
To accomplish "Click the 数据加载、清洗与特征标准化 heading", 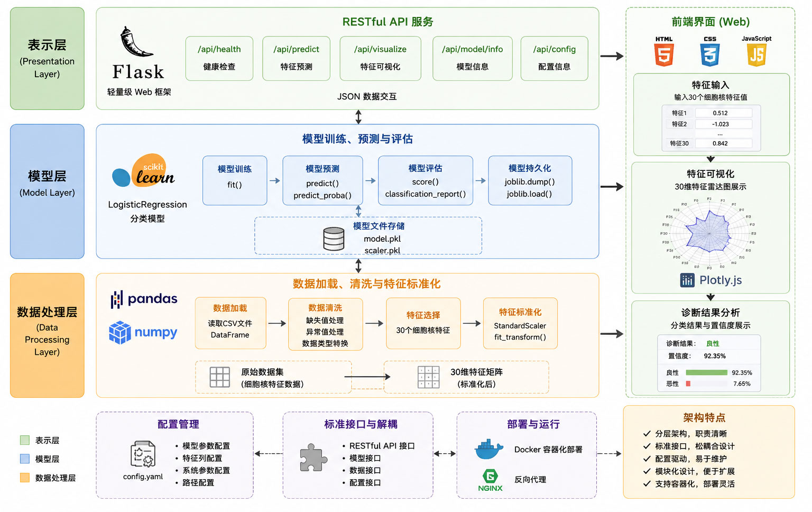I will tap(366, 284).
